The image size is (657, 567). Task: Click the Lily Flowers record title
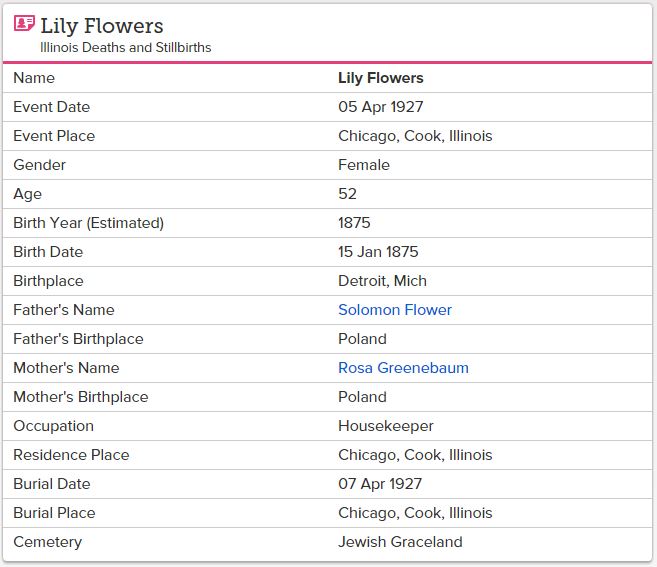[102, 26]
